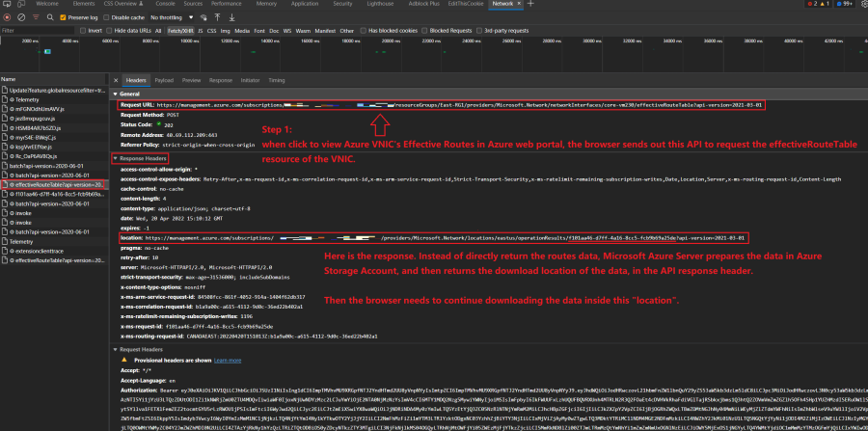The image size is (868, 431).
Task: Toggle the network filter funnel icon
Action: (35, 17)
